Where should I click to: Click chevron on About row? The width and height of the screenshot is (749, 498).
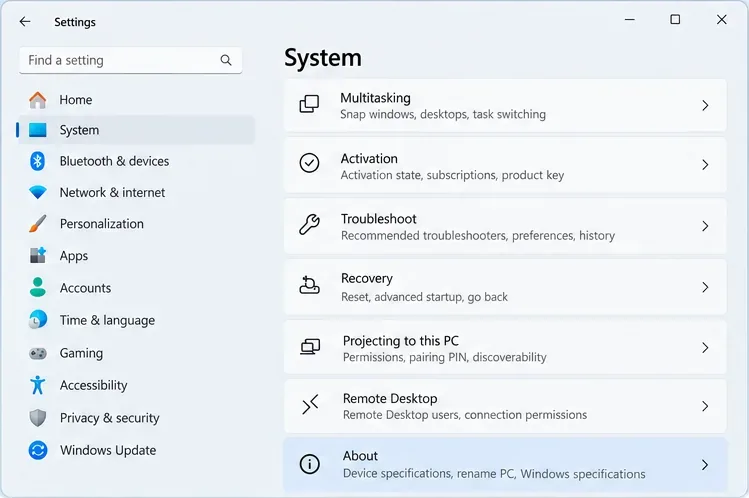[x=705, y=465]
